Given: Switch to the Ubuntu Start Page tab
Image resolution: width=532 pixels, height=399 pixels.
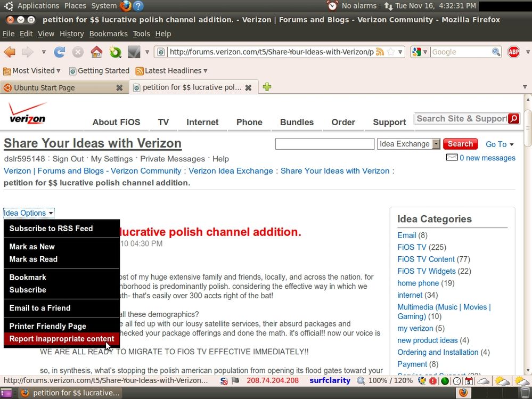Looking at the screenshot, I should coord(64,88).
